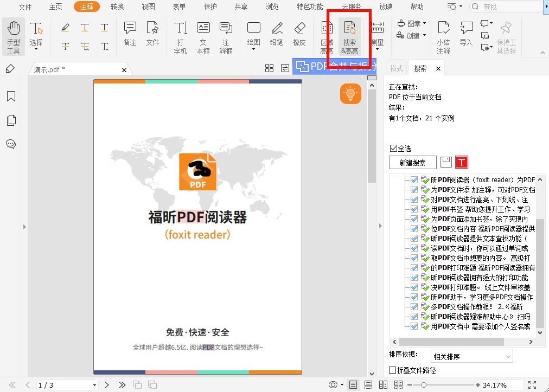Uncheck the first search result item

tap(414, 179)
